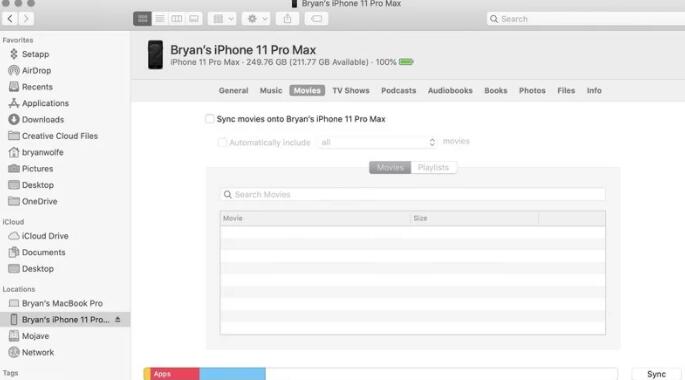The width and height of the screenshot is (685, 380).
Task: Toggle the Automatically include checkbox
Action: point(222,142)
